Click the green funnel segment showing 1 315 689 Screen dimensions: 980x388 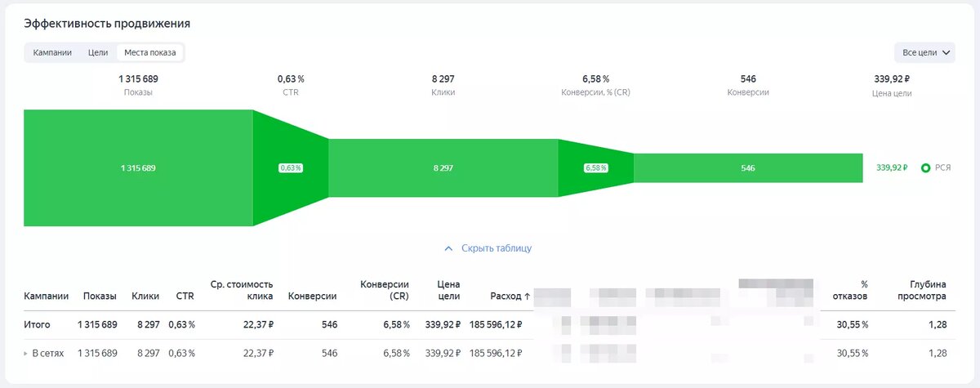[x=138, y=167]
